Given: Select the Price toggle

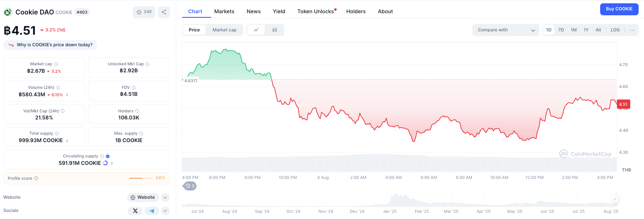Looking at the screenshot, I should pyautogui.click(x=194, y=30).
